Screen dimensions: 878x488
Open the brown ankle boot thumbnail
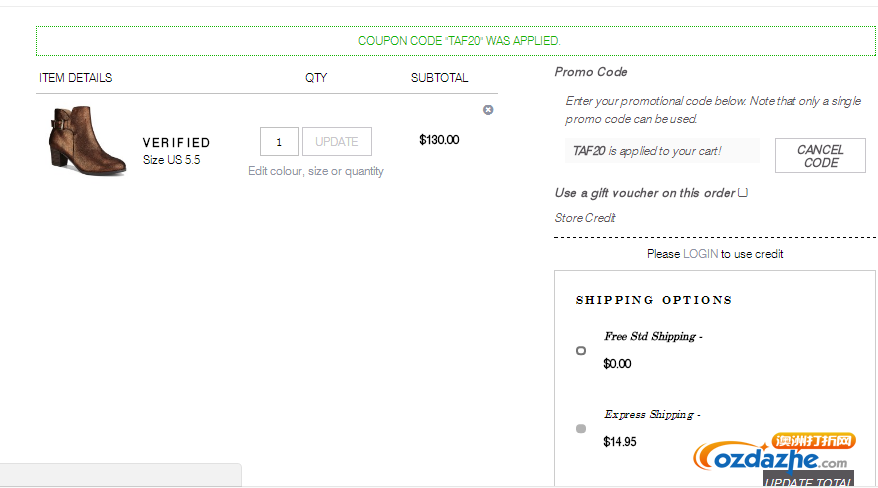click(x=87, y=140)
